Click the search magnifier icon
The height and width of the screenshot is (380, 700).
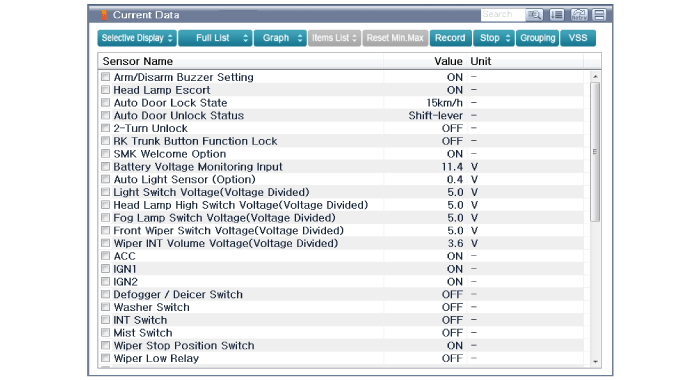(534, 15)
